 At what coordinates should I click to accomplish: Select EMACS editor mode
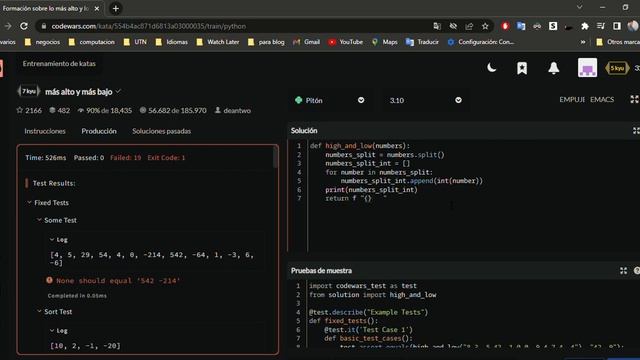tap(602, 100)
